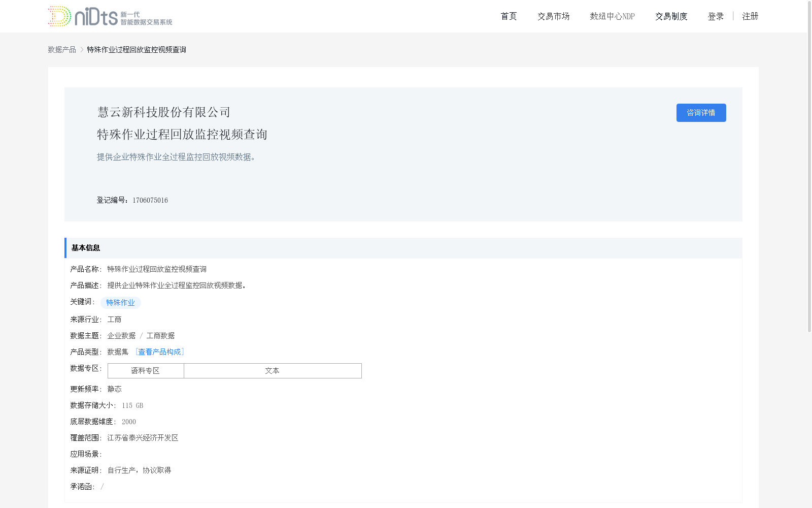
Task: Select the 来源行业 value 工商
Action: coord(114,320)
